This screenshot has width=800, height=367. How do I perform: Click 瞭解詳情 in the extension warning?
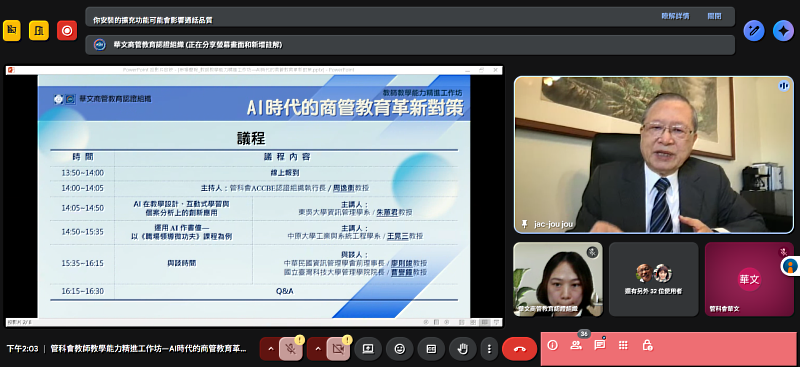point(675,16)
